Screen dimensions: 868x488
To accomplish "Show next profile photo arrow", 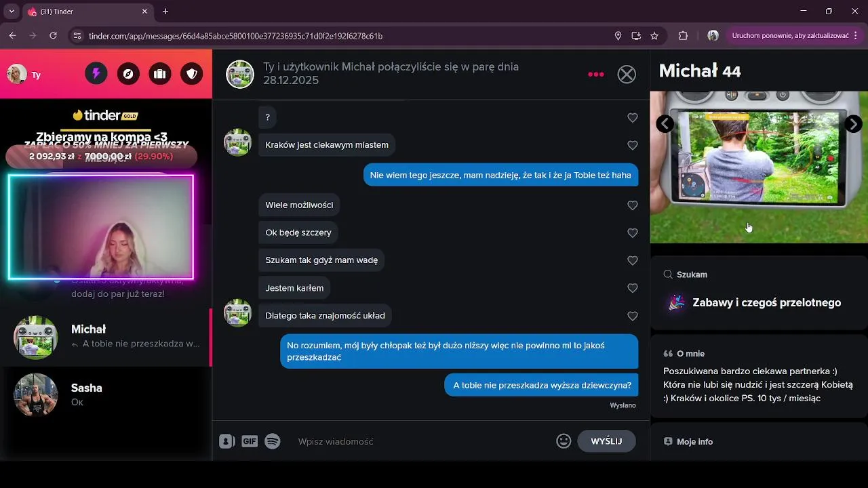I will [x=854, y=123].
